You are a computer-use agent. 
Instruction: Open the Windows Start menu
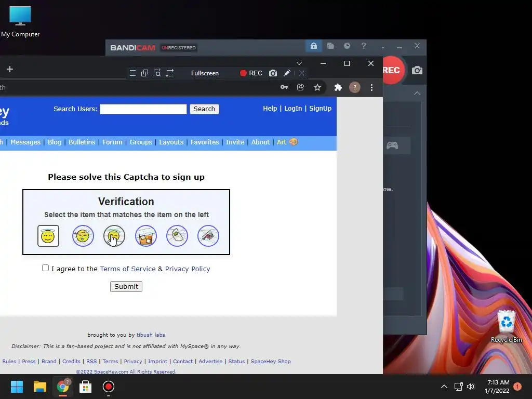[x=17, y=387]
